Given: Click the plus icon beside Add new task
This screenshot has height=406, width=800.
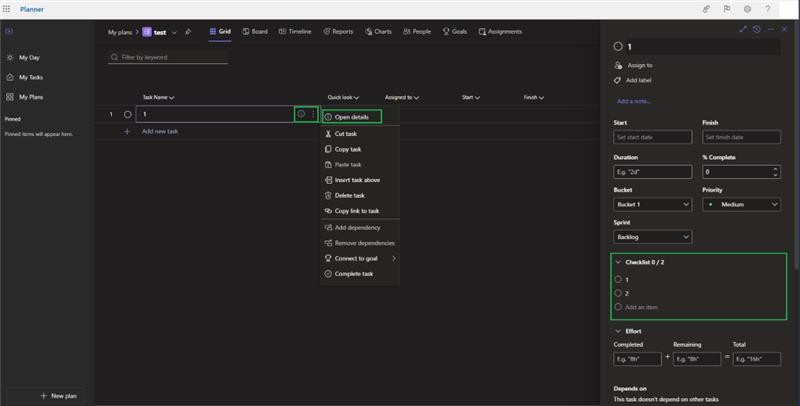Looking at the screenshot, I should tap(127, 131).
